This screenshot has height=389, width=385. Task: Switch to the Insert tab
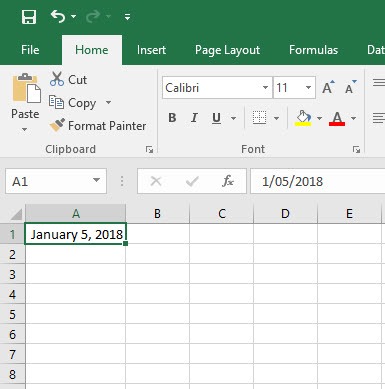tap(151, 50)
